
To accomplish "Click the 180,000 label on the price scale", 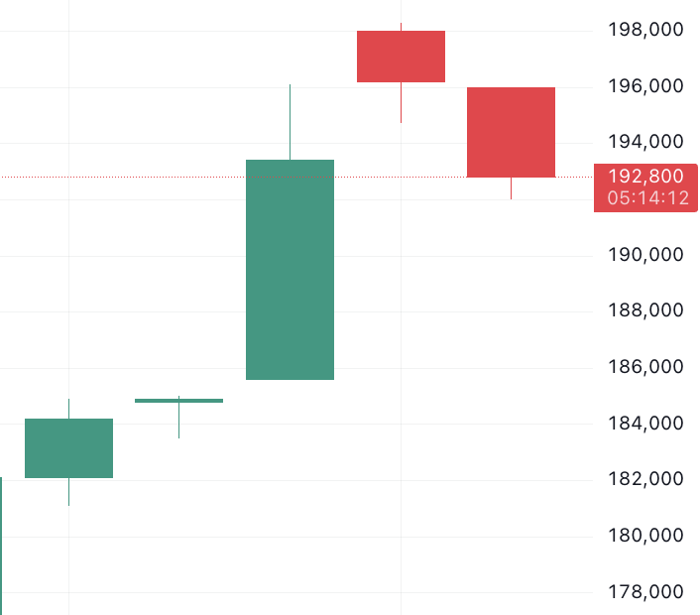I will [x=645, y=537].
